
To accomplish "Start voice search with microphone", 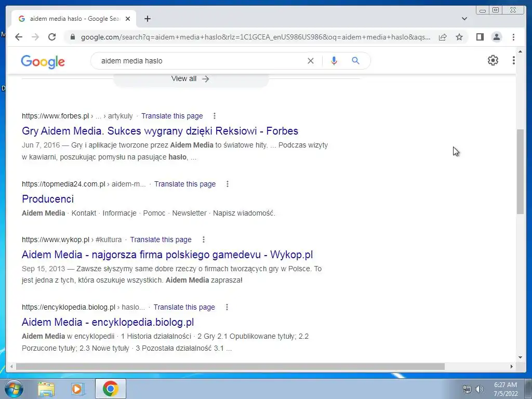I will coord(334,61).
